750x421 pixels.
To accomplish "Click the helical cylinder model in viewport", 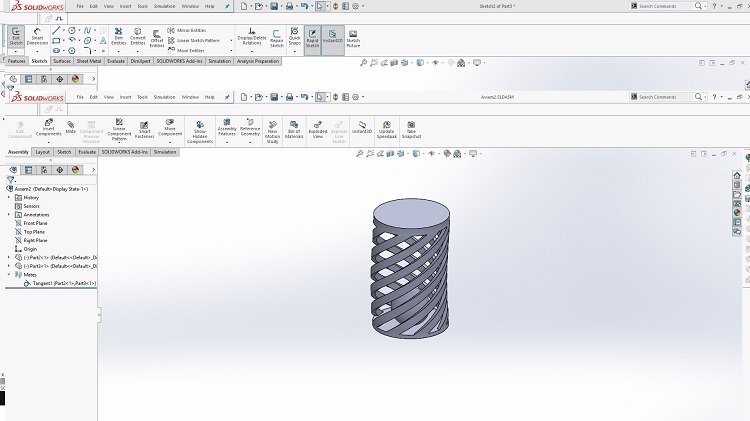I will (x=410, y=269).
